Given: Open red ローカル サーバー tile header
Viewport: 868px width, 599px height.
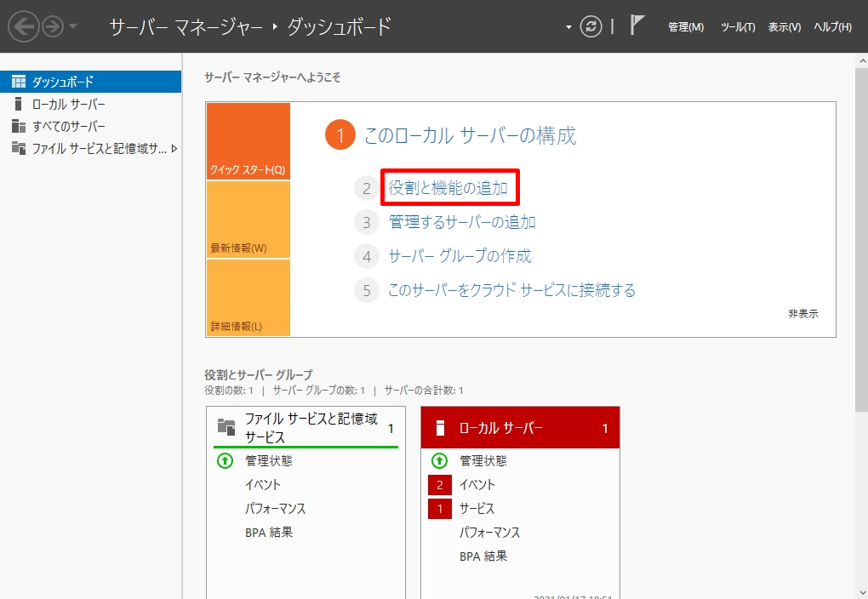Looking at the screenshot, I should [x=520, y=427].
